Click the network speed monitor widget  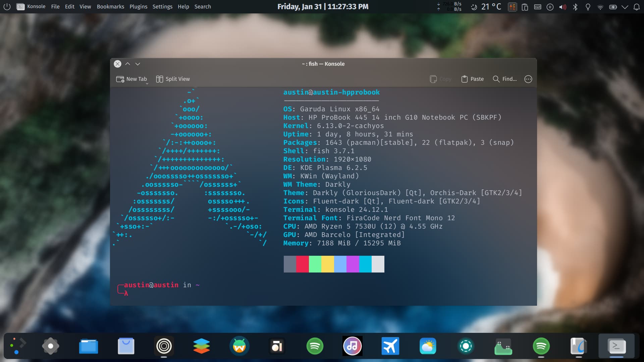[x=449, y=6]
